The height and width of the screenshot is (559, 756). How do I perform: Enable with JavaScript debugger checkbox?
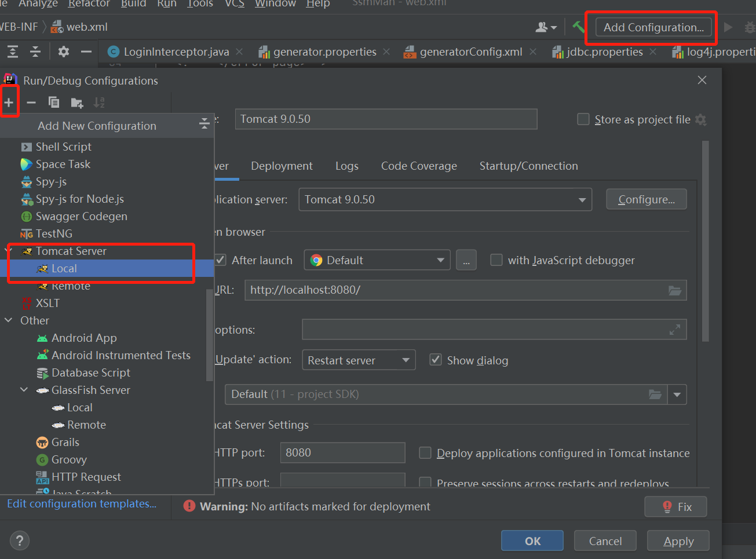coord(496,260)
